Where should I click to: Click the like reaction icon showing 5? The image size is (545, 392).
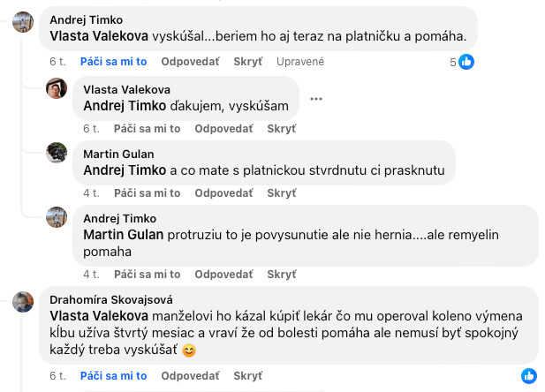pyautogui.click(x=467, y=62)
